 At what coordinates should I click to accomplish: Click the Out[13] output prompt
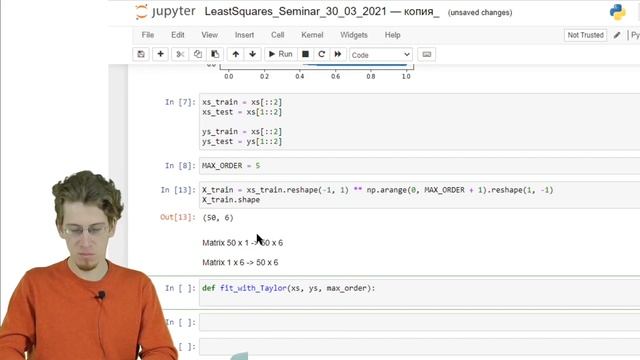click(178, 217)
